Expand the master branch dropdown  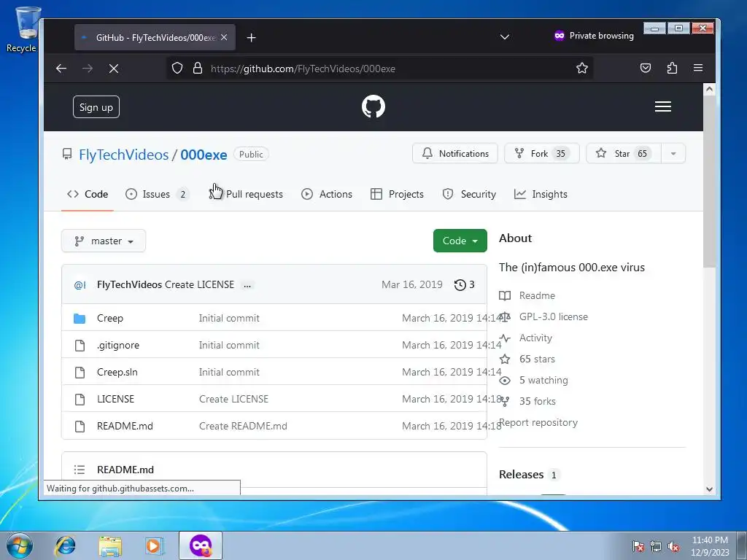(x=104, y=241)
